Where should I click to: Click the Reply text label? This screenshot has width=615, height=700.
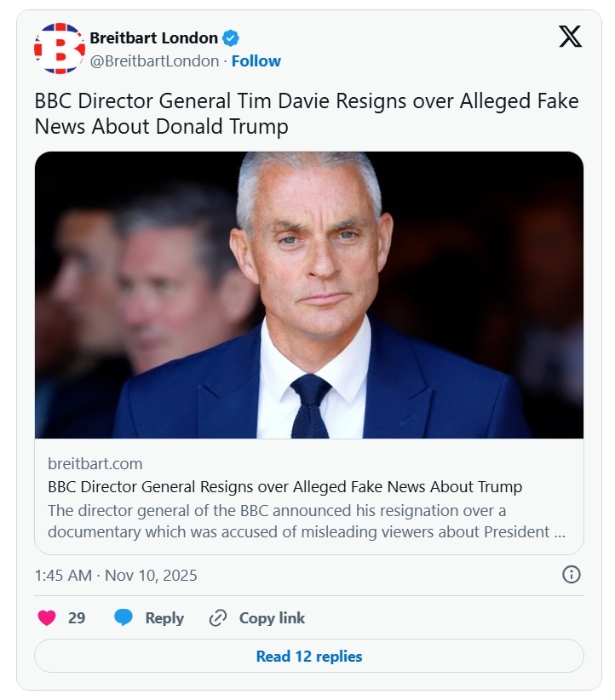[x=164, y=618]
